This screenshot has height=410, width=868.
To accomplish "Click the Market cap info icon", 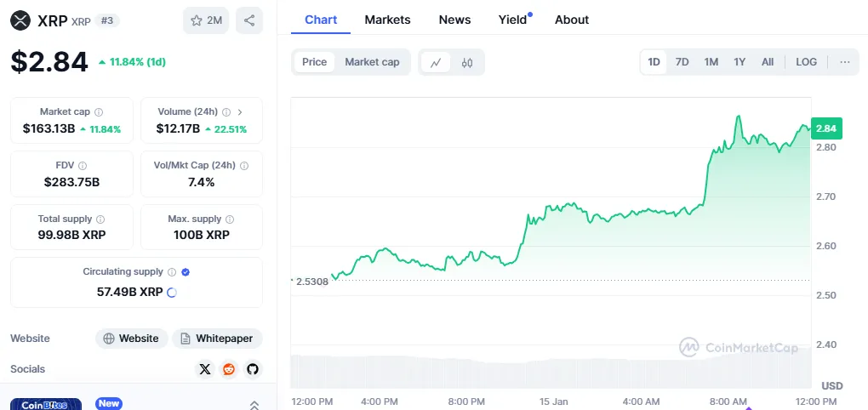I will coord(99,112).
